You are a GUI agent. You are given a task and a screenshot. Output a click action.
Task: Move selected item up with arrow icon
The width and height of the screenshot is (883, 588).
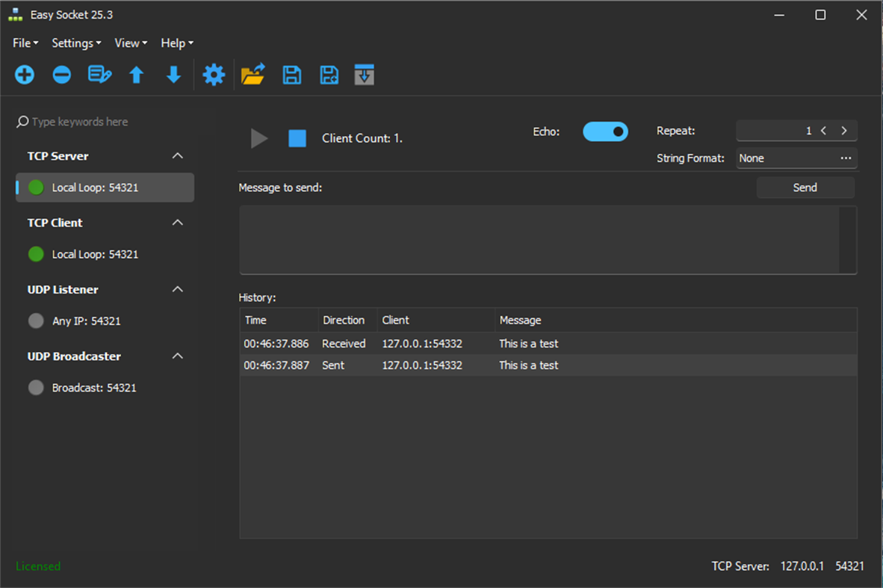coord(136,75)
